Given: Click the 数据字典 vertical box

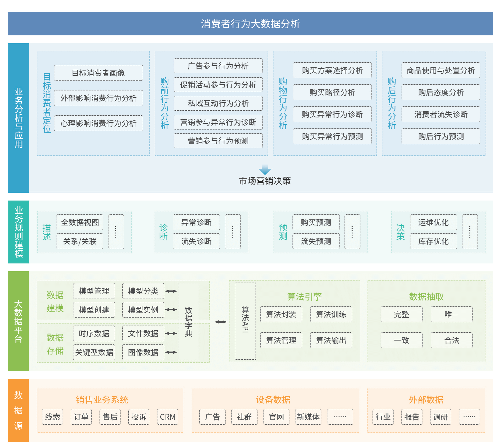Looking at the screenshot, I should [188, 322].
